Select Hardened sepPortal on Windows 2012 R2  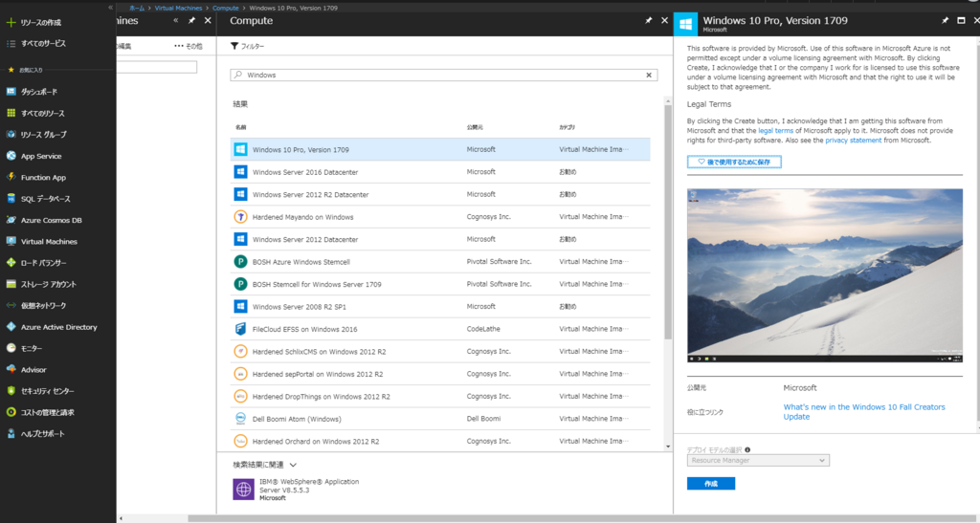440,375
